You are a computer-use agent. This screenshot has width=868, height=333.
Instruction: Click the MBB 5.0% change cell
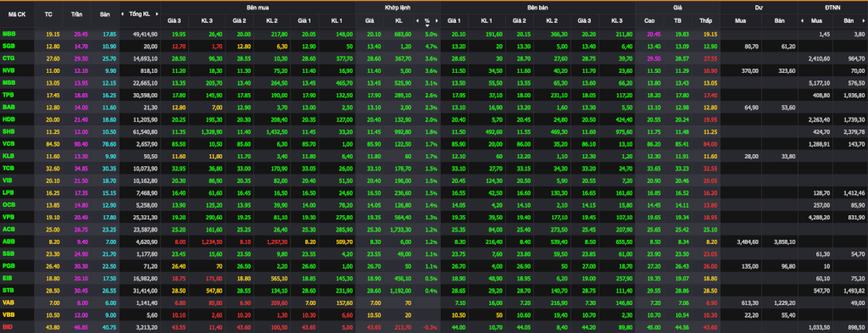click(x=431, y=34)
